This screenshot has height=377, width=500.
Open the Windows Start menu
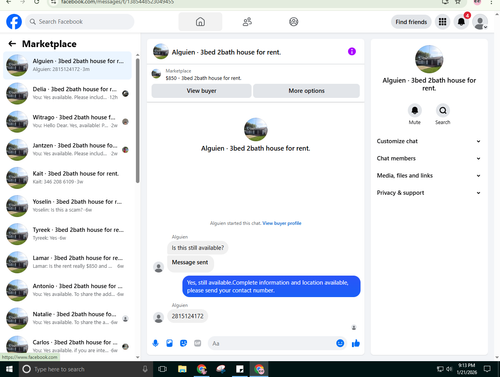9,369
